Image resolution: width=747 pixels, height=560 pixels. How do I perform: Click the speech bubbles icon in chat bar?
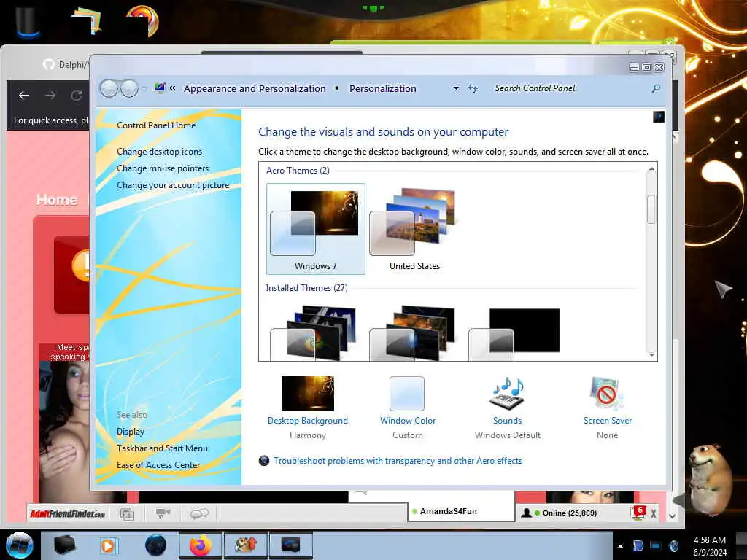pos(199,514)
